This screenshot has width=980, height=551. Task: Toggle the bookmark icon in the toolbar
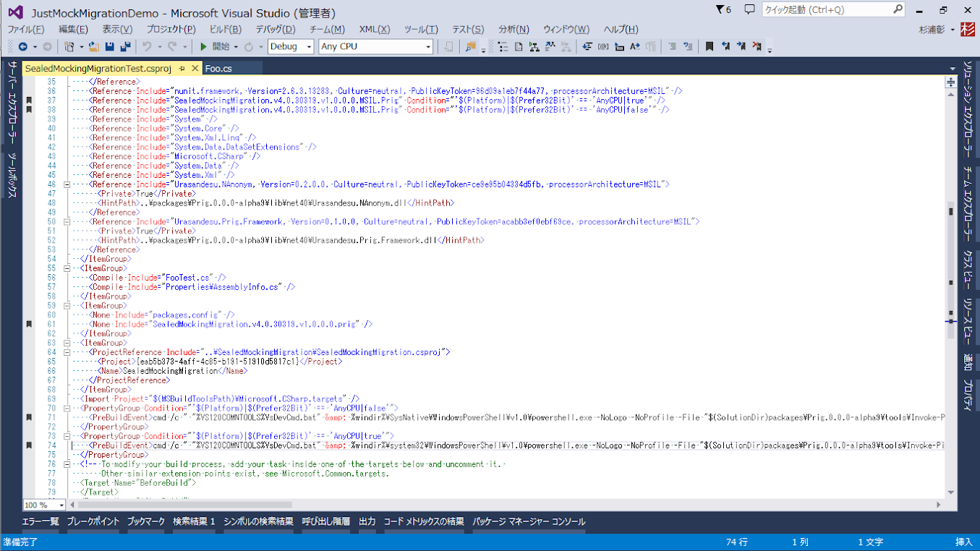click(x=710, y=46)
